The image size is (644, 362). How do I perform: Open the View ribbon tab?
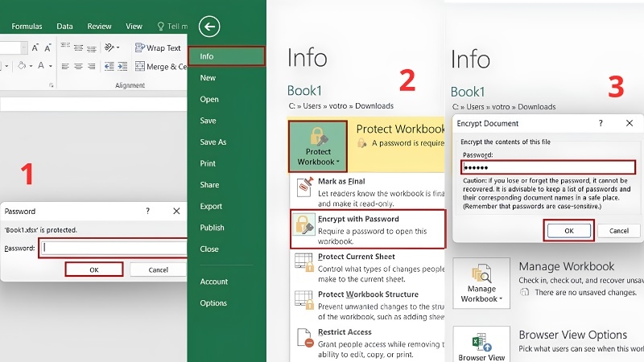pos(134,27)
